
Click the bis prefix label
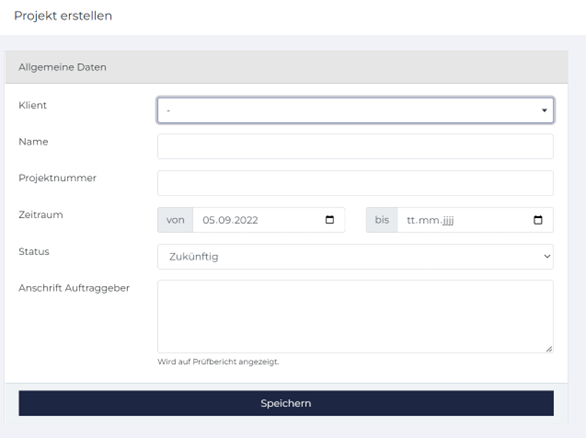click(x=382, y=220)
